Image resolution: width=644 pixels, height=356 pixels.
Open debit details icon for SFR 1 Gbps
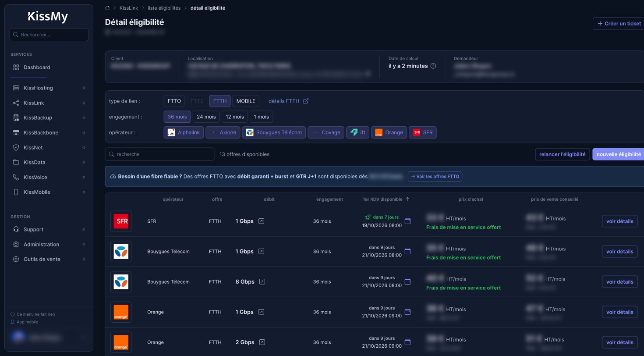pyautogui.click(x=261, y=221)
